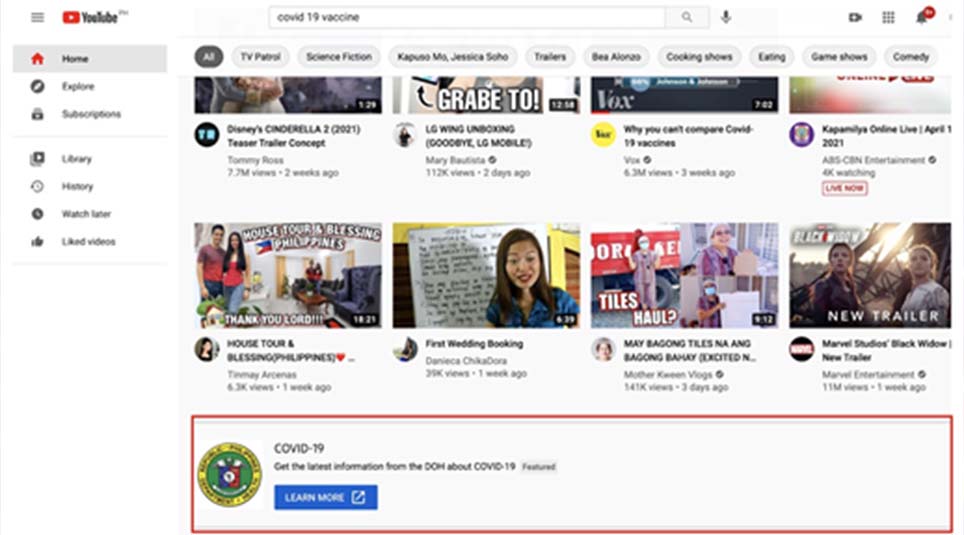Activate voice search microphone
Screen dimensions: 964x535
tap(726, 17)
